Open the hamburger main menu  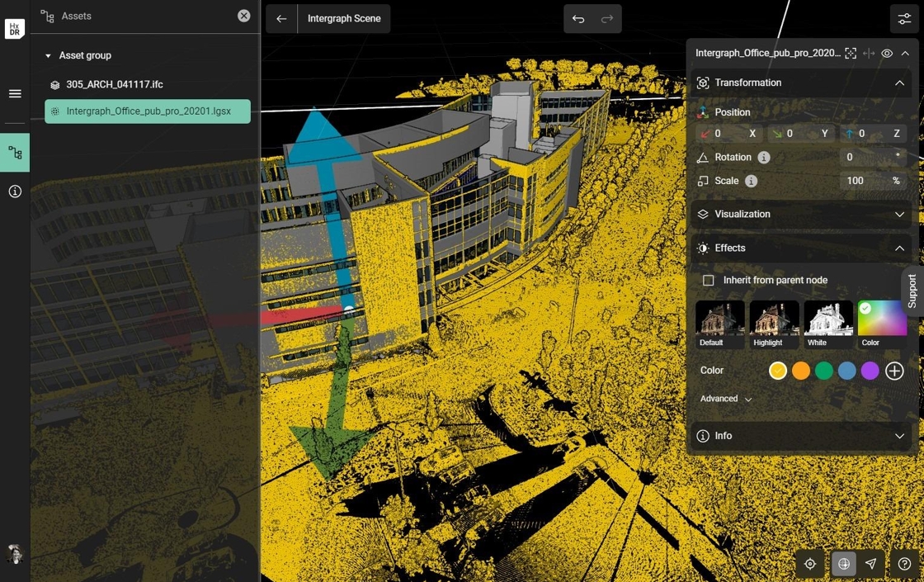(x=15, y=94)
